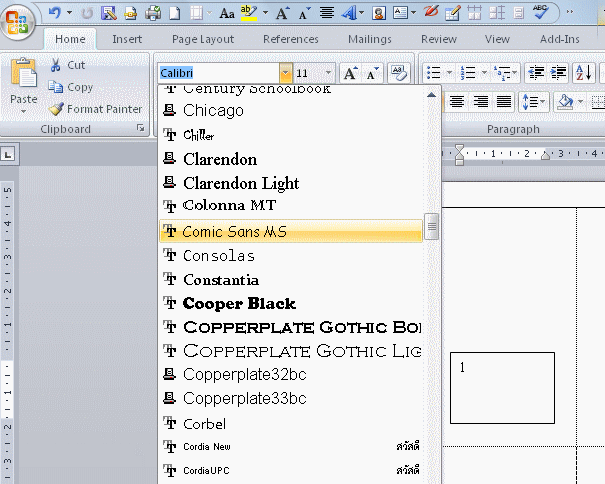Apply Numbering list formatting
Viewport: 605px width, 484px height.
468,73
